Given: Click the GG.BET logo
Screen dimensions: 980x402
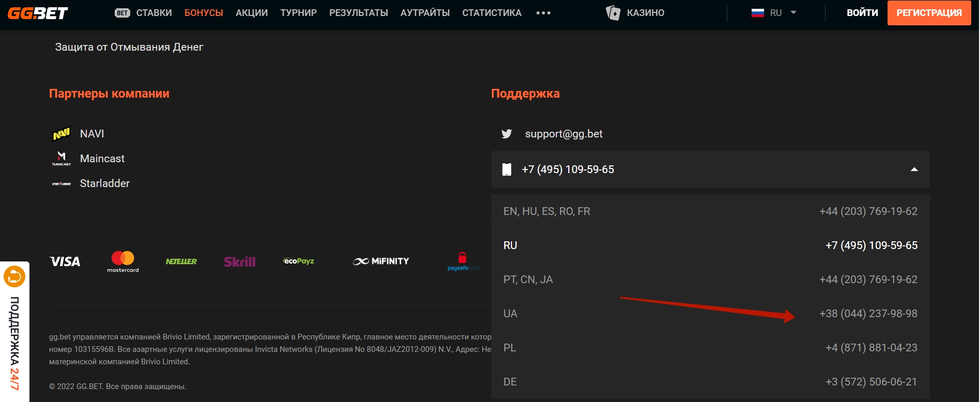Looking at the screenshot, I should (38, 13).
